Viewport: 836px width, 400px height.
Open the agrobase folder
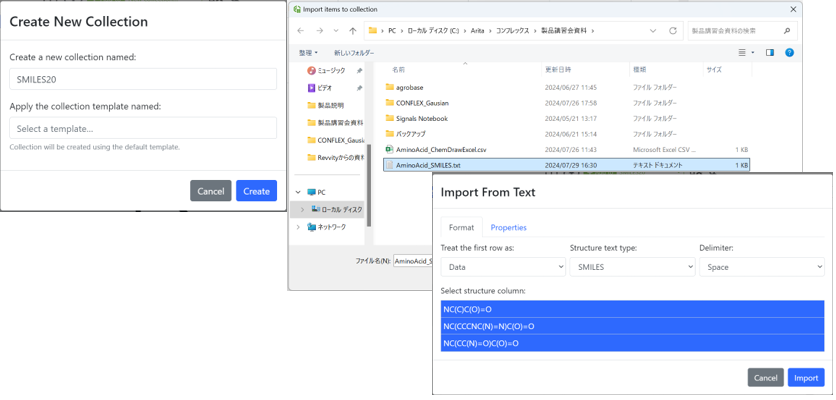409,88
